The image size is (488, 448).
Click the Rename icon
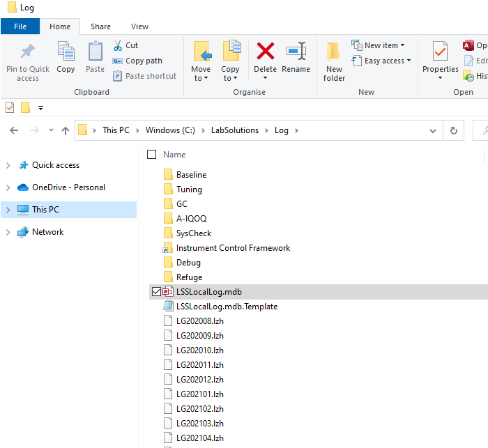pos(296,51)
